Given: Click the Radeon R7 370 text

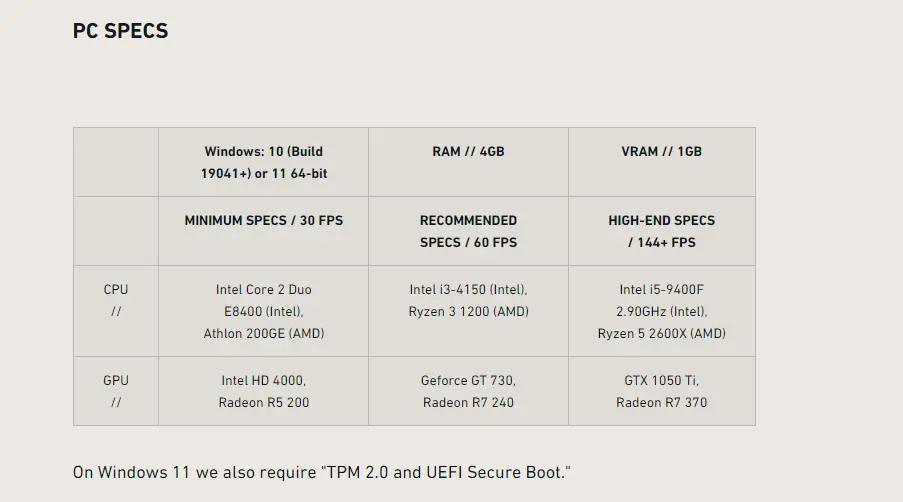Looking at the screenshot, I should pos(662,402).
